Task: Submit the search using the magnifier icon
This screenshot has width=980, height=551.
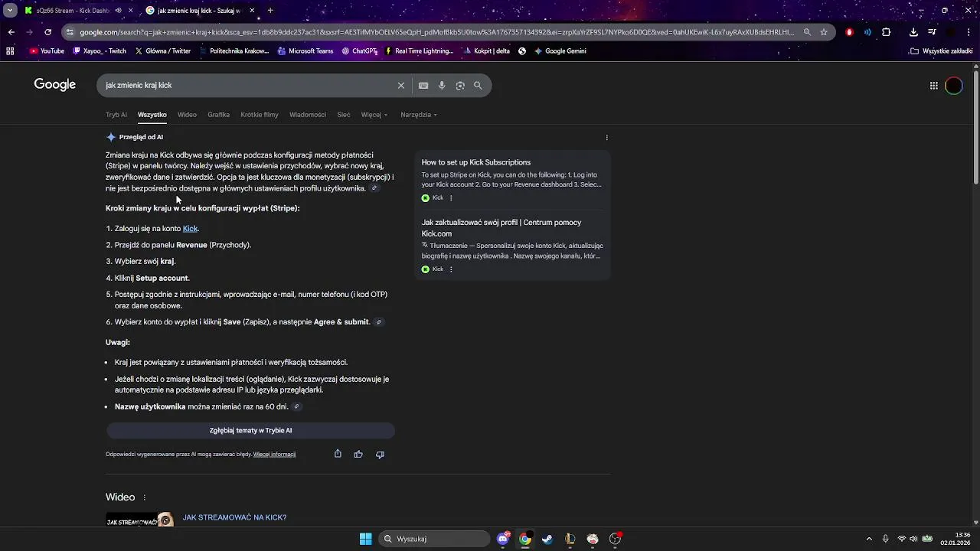Action: [478, 86]
